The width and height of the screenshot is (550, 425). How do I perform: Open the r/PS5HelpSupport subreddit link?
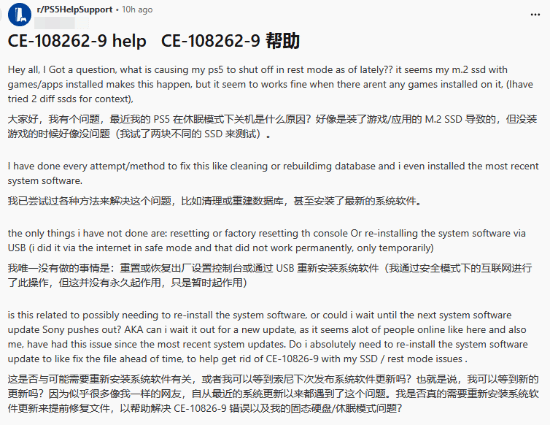tap(74, 9)
